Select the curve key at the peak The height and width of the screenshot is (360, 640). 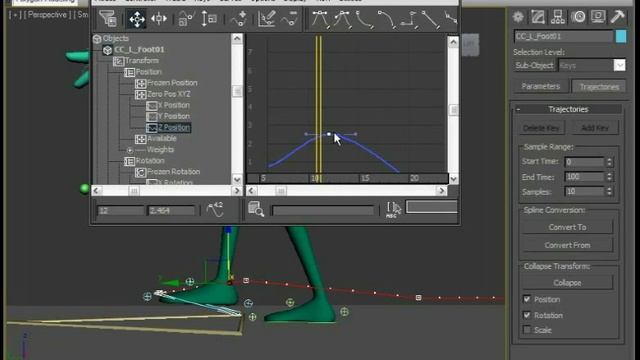(329, 134)
